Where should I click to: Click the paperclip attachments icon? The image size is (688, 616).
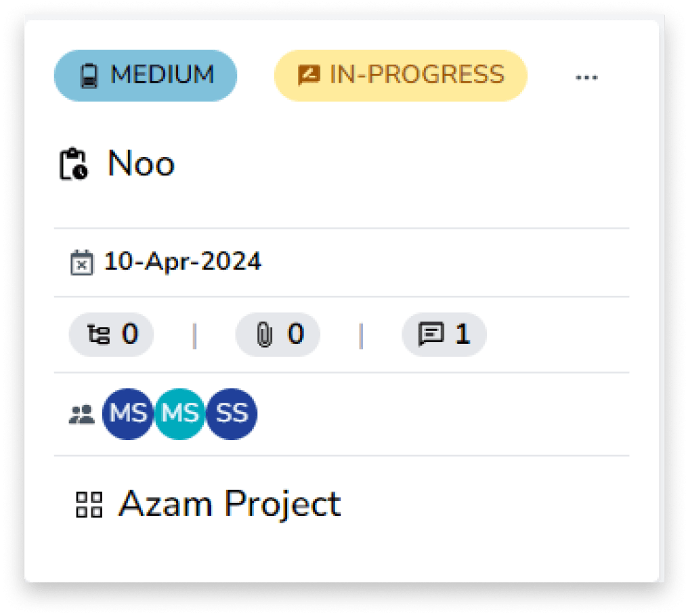(264, 334)
